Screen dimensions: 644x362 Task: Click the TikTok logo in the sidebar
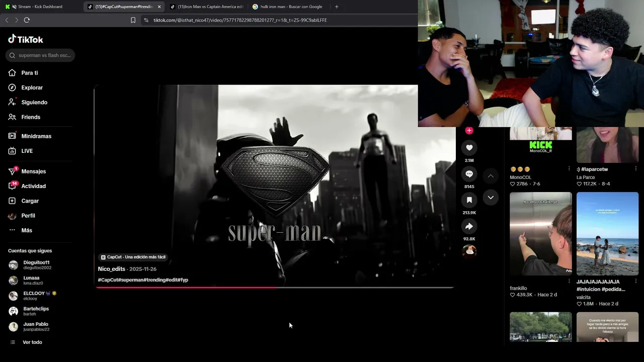tap(26, 39)
